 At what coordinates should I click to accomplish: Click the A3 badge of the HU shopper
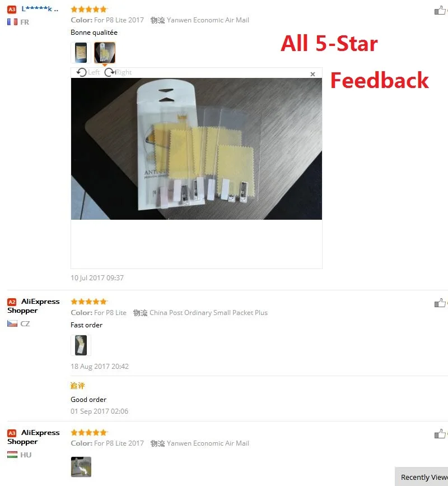(x=12, y=433)
